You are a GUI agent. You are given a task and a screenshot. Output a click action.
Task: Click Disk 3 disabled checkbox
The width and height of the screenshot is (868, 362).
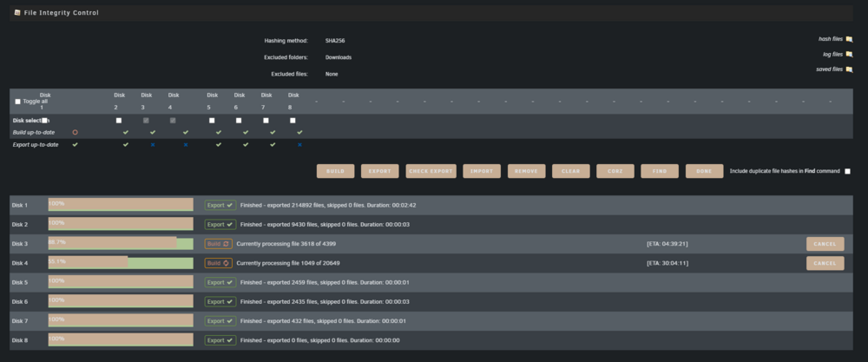pos(146,120)
